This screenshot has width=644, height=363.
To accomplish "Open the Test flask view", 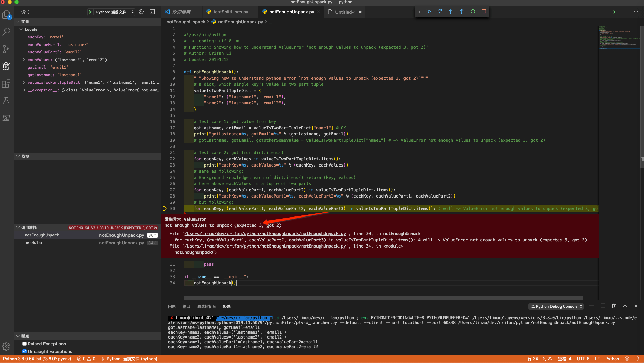I will pyautogui.click(x=6, y=101).
